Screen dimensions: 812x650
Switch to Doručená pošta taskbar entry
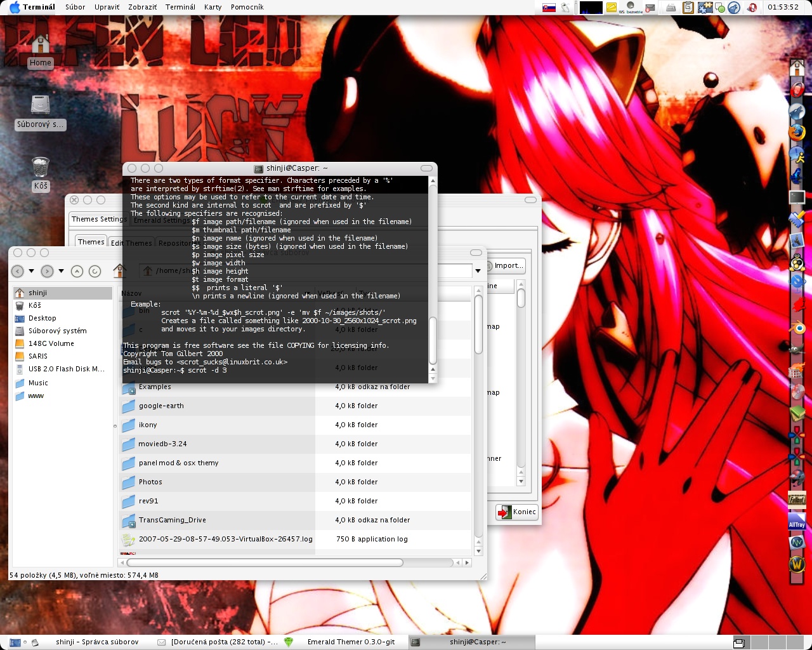click(218, 642)
